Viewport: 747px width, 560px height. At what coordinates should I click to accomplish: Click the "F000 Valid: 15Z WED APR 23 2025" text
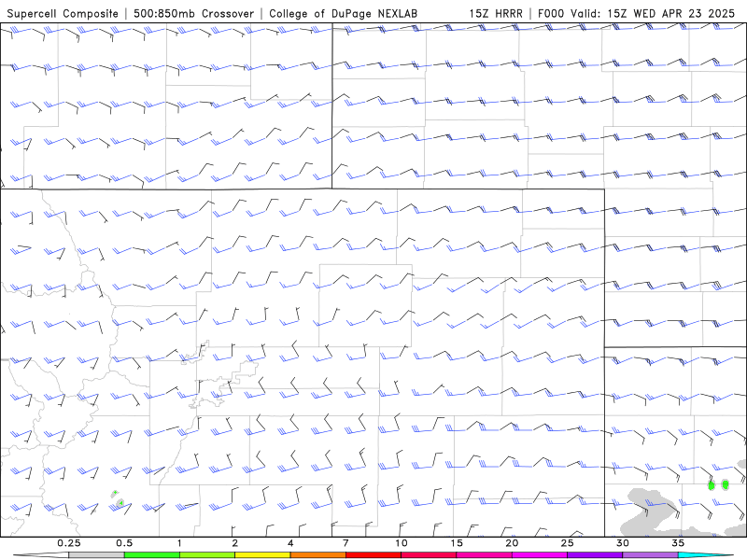pyautogui.click(x=637, y=13)
